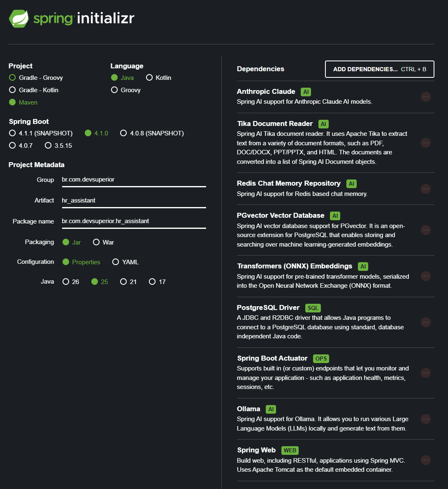448x489 pixels.
Task: Select Gradle - Groovy project type
Action: click(x=36, y=78)
